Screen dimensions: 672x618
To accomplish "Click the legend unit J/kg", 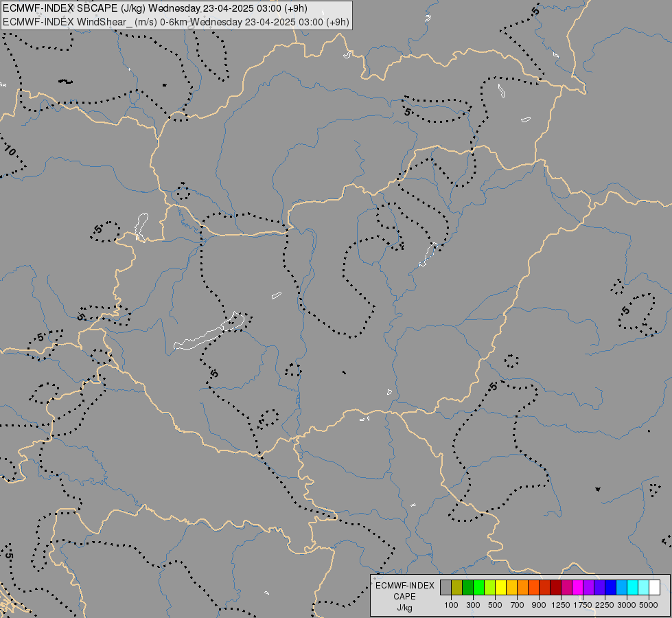I will [x=404, y=608].
